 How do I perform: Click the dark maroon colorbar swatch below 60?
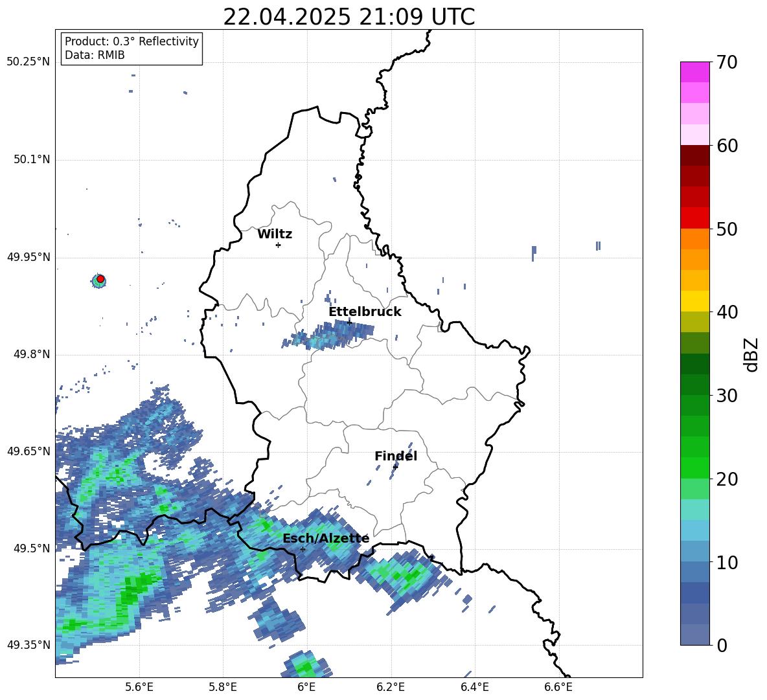tap(694, 155)
